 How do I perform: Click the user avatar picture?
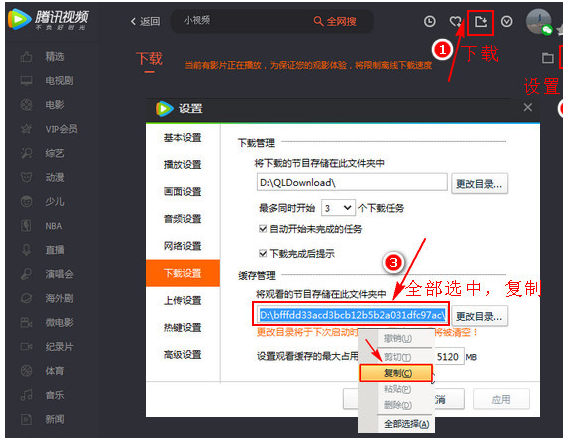(539, 21)
